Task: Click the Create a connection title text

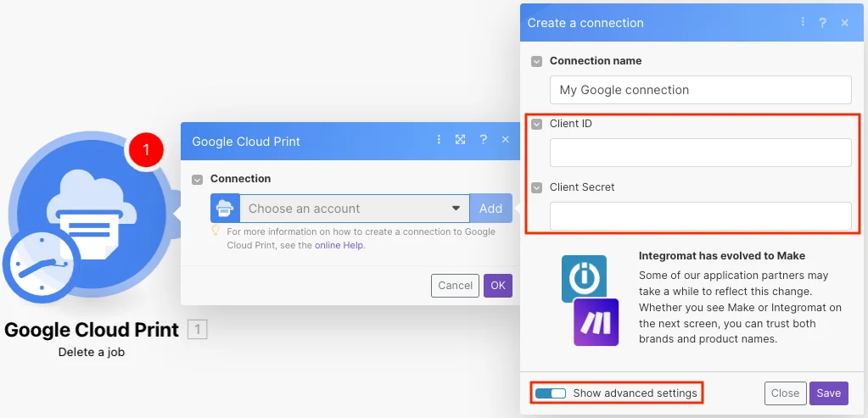Action: click(x=585, y=23)
